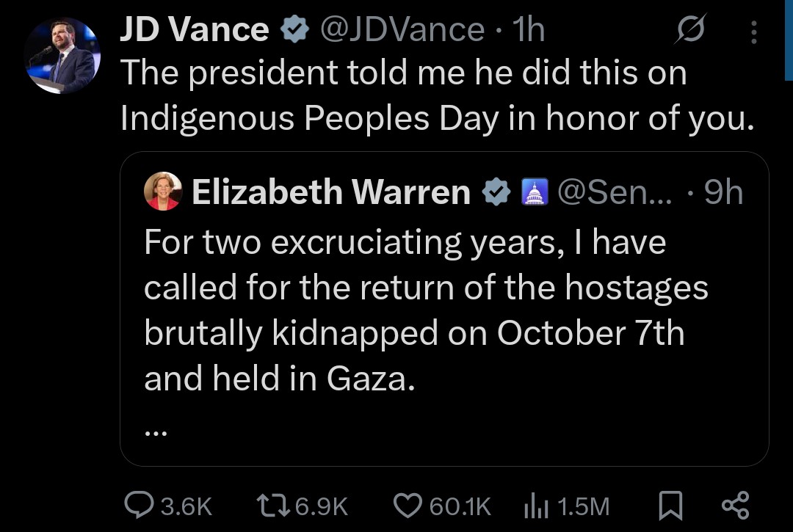Click the @JDVance handle

tap(402, 30)
